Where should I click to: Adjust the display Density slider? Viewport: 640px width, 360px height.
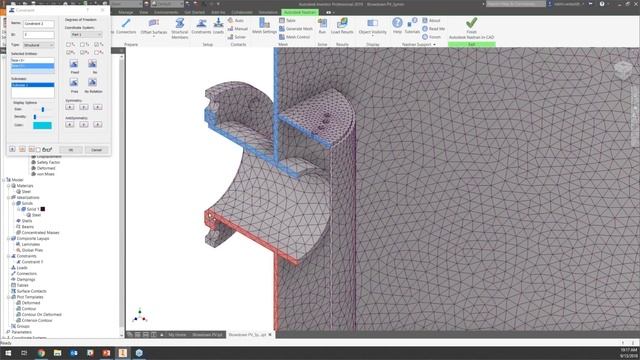click(35, 117)
